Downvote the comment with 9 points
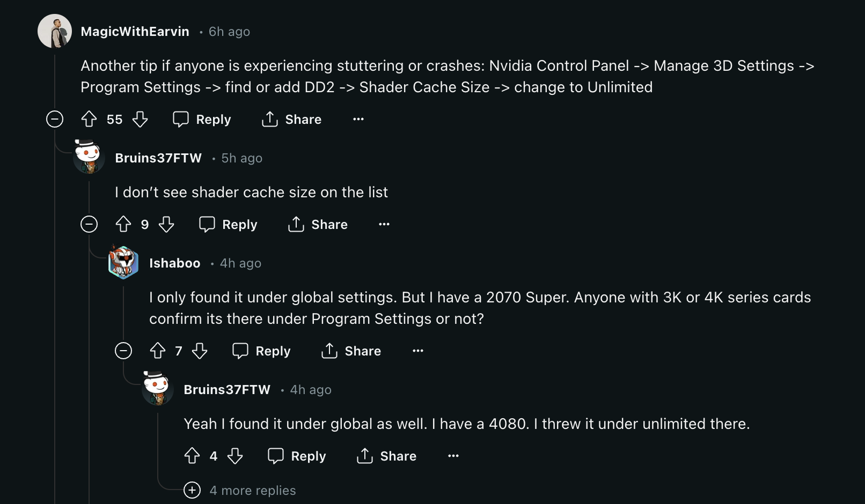This screenshot has height=504, width=865. pos(166,224)
